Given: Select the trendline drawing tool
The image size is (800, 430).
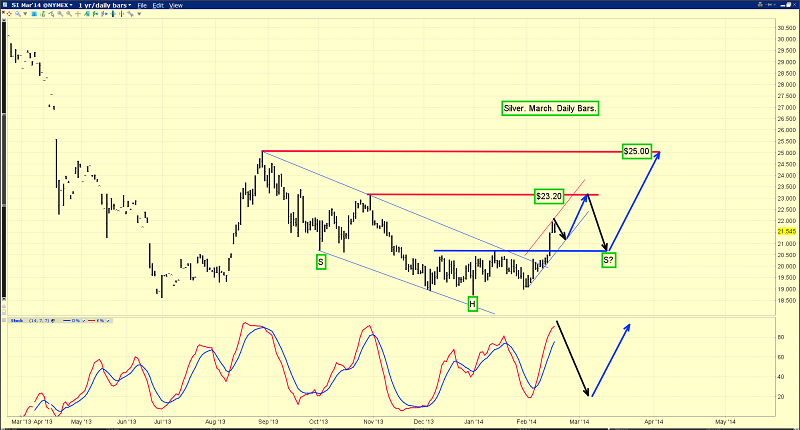Looking at the screenshot, I should [x=51, y=14].
